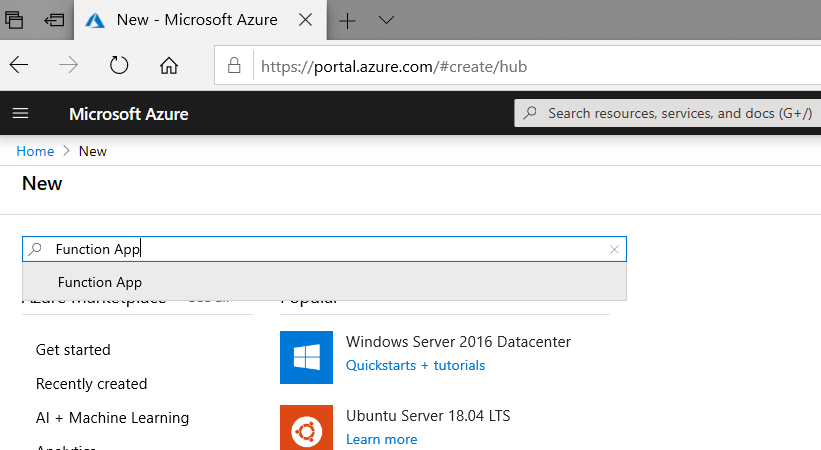Click the Windows Server 2016 Datacenter icon
This screenshot has width=821, height=450.
pyautogui.click(x=306, y=357)
